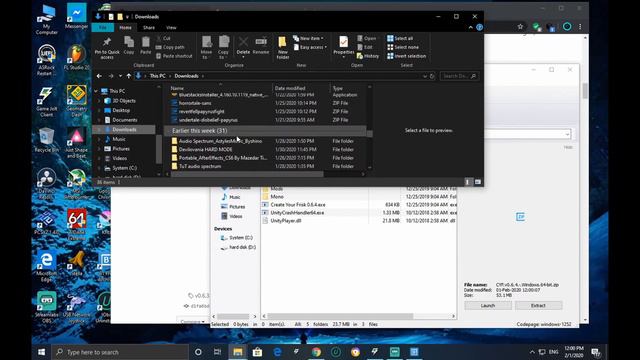Open the Easy access dropdown
This screenshot has width=640, height=360.
310,47
